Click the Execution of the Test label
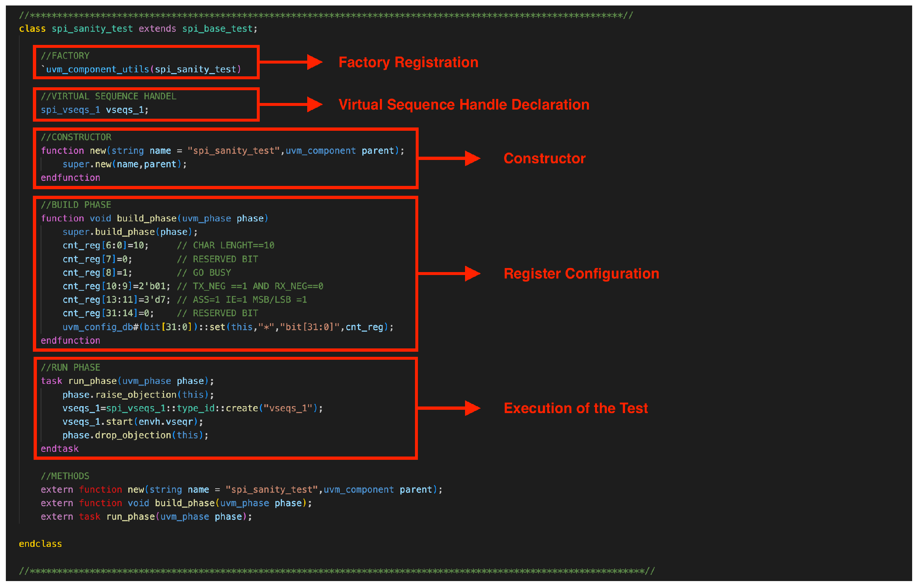 coord(575,408)
